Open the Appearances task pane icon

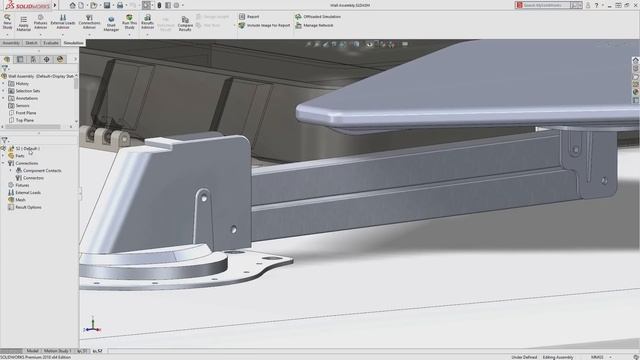tap(636, 92)
